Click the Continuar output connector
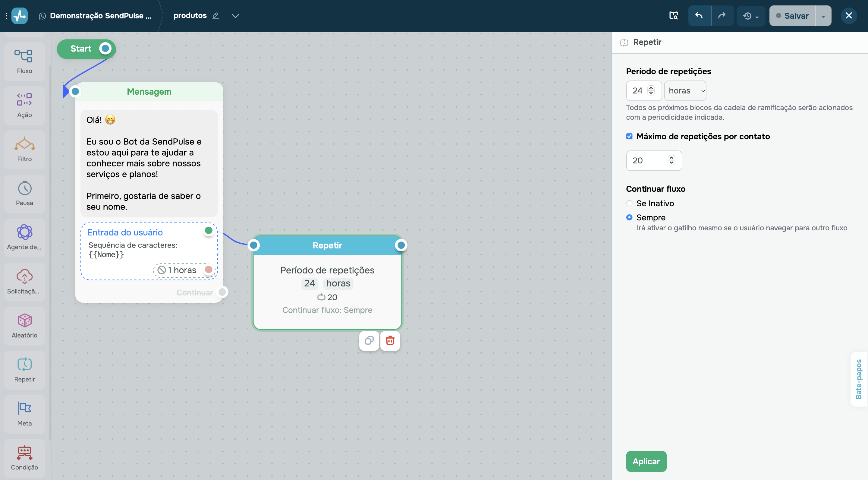868x480 pixels. coord(222,292)
